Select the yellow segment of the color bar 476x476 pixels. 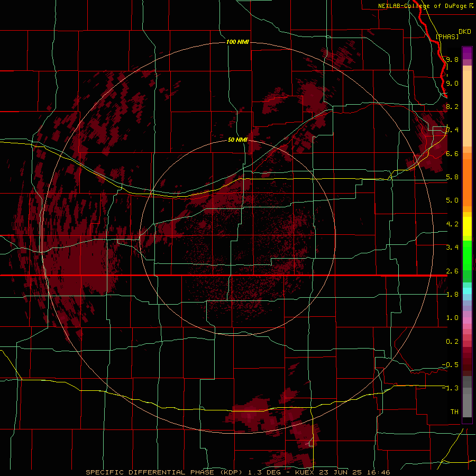467,226
